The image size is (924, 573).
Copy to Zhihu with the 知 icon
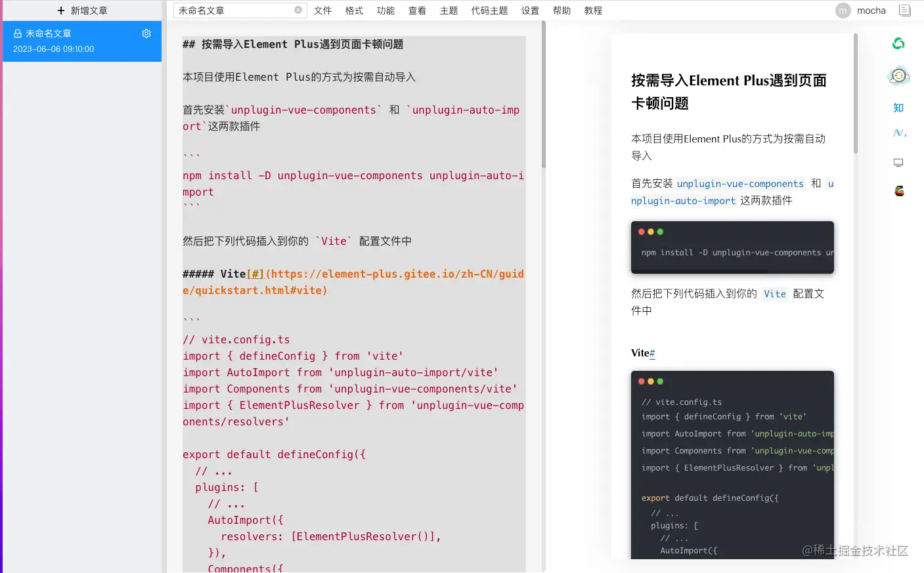point(898,108)
